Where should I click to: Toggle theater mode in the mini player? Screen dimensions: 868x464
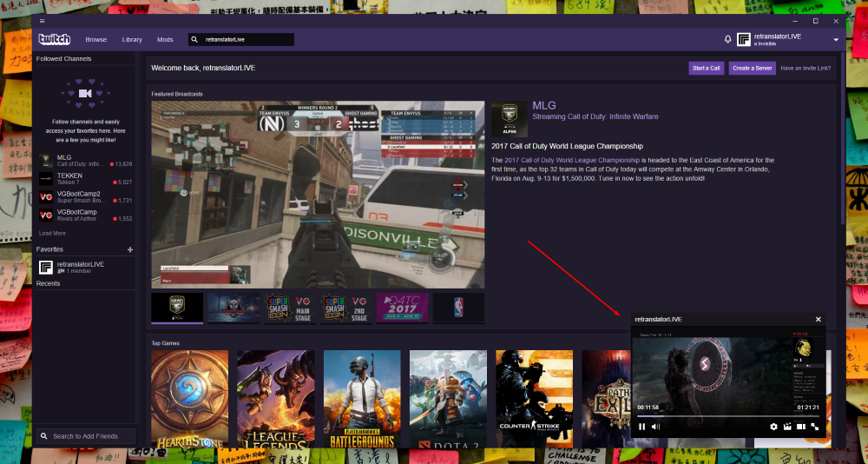click(801, 427)
